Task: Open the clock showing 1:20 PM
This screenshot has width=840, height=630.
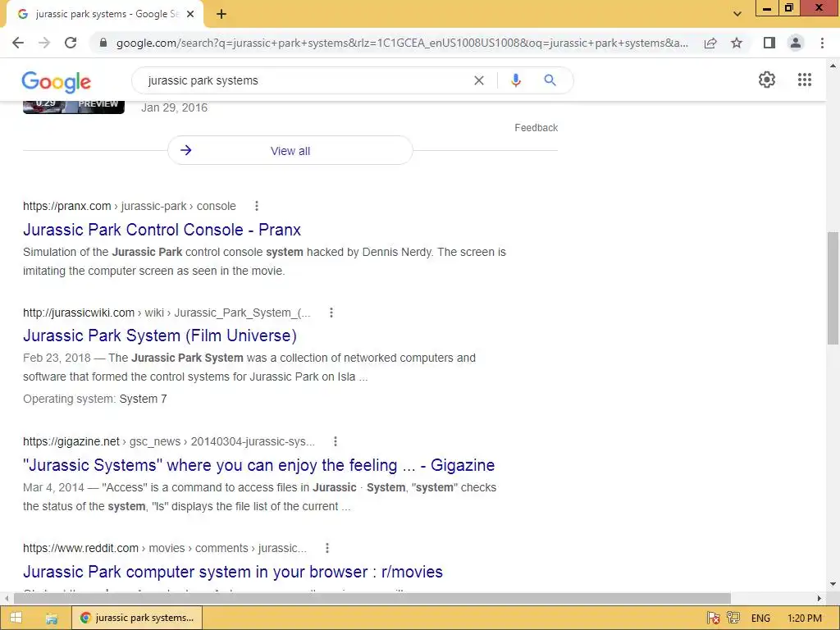Action: click(x=805, y=619)
